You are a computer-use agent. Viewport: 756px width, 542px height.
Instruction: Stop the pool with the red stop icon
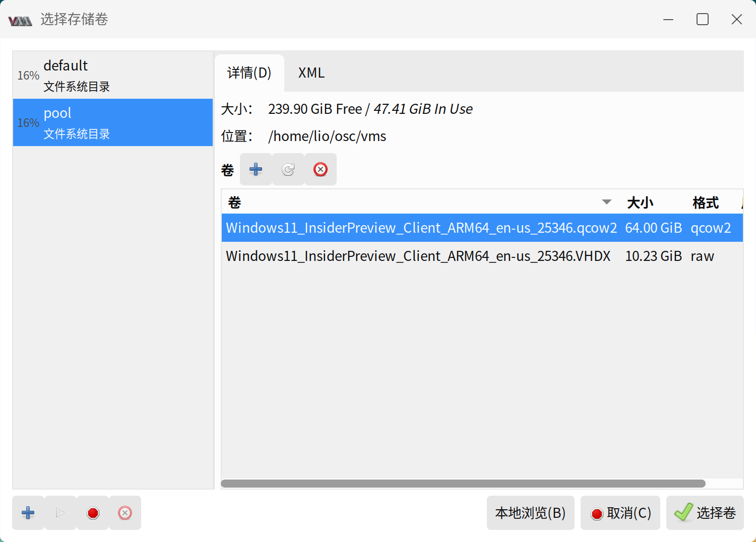click(x=93, y=513)
